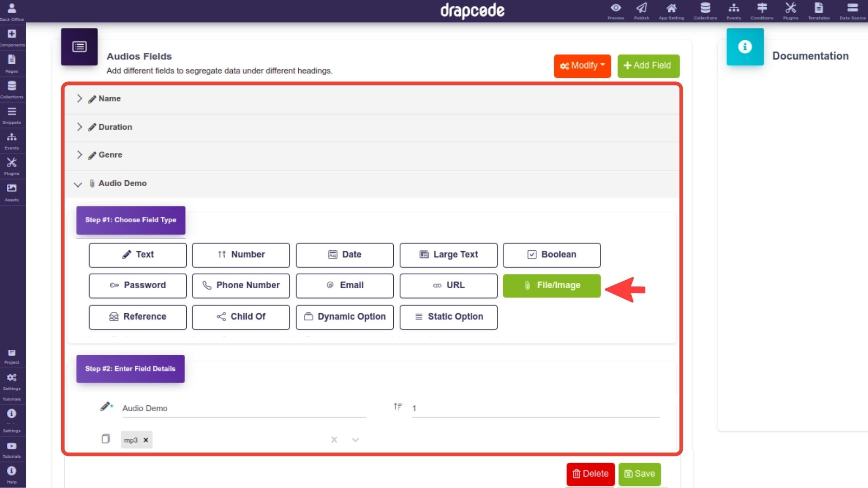Collapse the Audio Demo field section
Image resolution: width=868 pixels, height=488 pixels.
(77, 183)
